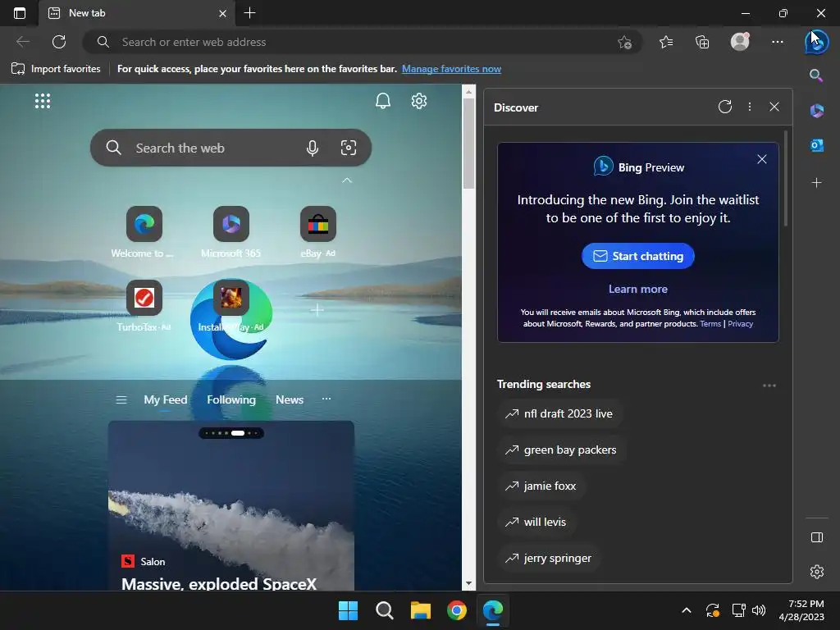Image resolution: width=840 pixels, height=630 pixels.
Task: Open visual search camera icon
Action: coord(348,148)
